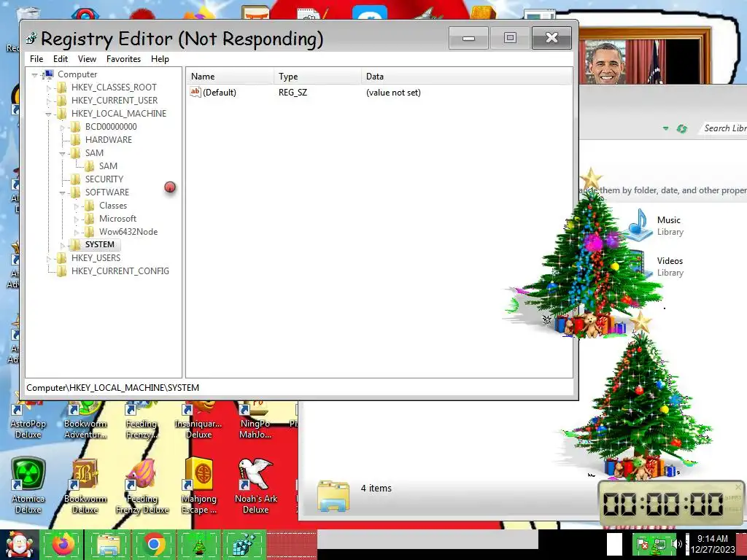Image resolution: width=747 pixels, height=560 pixels.
Task: Click the SECURITY key folder icon
Action: 75,179
